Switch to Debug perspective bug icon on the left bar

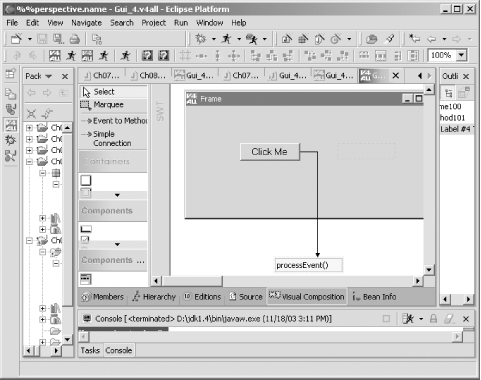[x=10, y=140]
